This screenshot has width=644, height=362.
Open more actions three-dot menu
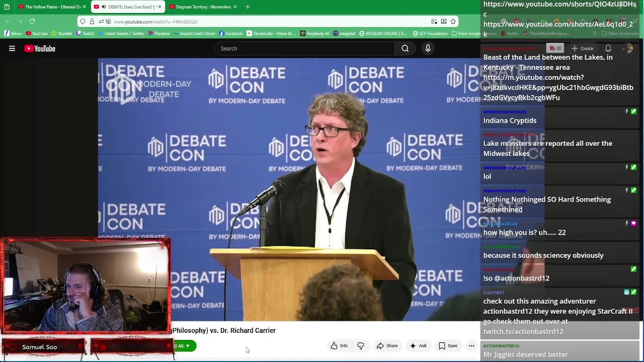(x=471, y=346)
